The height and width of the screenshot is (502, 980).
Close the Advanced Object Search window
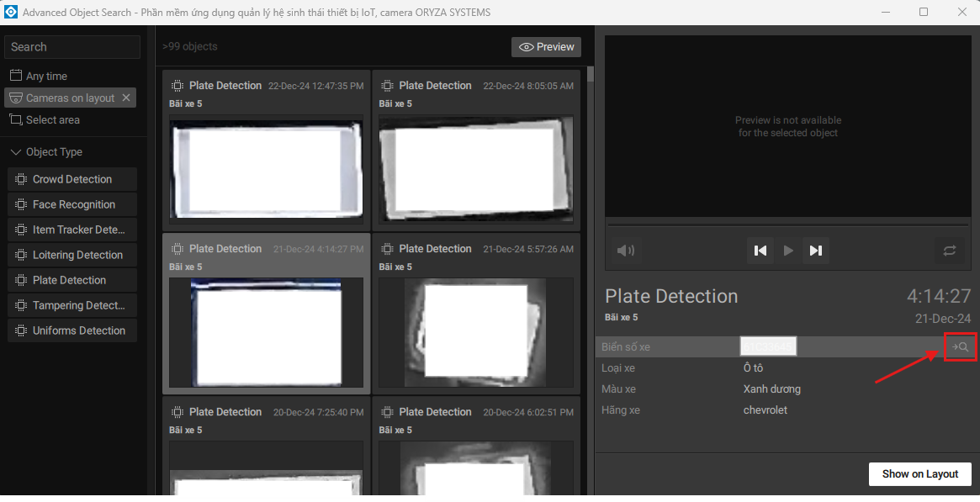click(961, 12)
